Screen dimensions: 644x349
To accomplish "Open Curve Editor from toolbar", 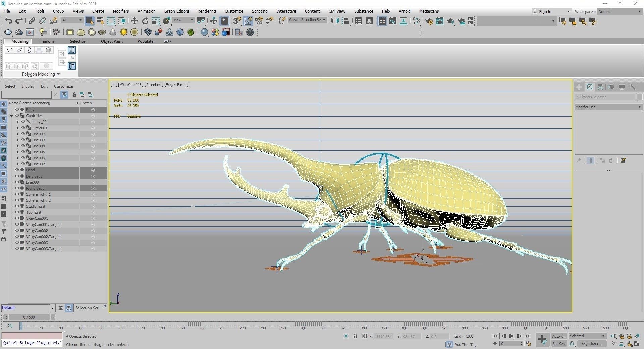I will (393, 21).
